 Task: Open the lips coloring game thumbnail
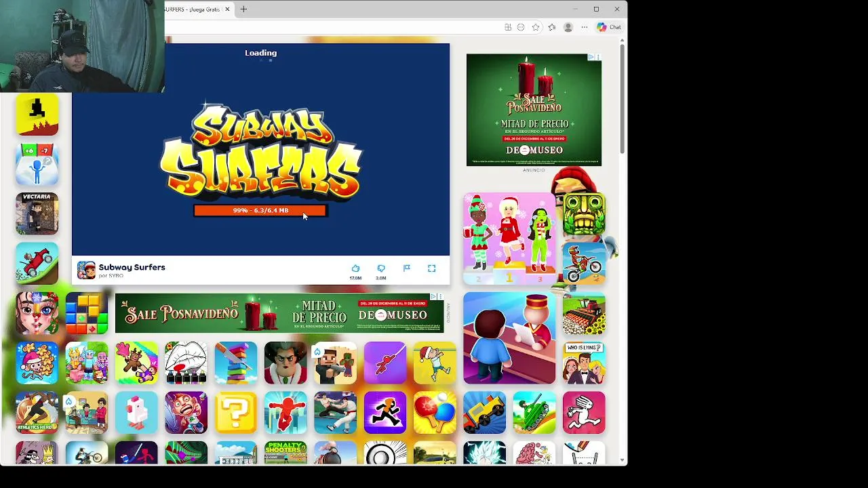click(x=186, y=363)
